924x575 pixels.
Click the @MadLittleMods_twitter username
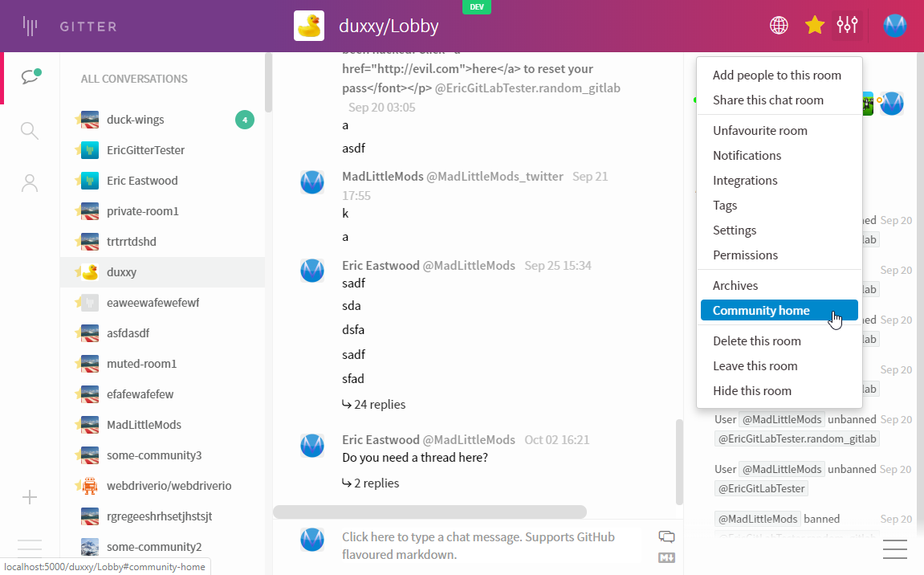click(495, 177)
